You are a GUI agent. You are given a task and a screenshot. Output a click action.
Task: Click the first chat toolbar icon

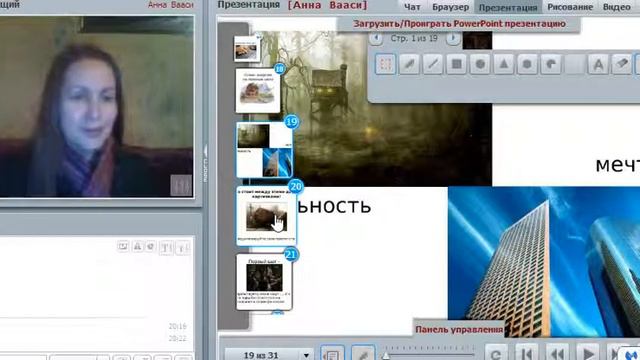(x=122, y=246)
